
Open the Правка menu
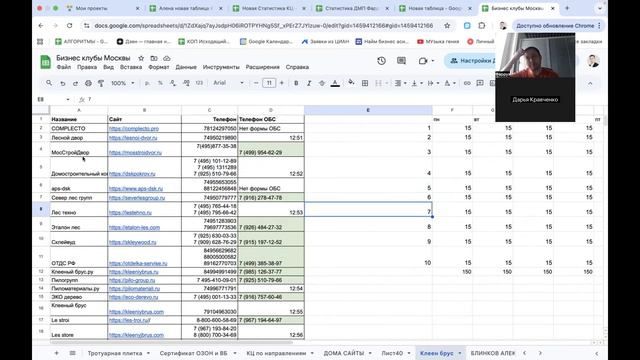pyautogui.click(x=87, y=67)
